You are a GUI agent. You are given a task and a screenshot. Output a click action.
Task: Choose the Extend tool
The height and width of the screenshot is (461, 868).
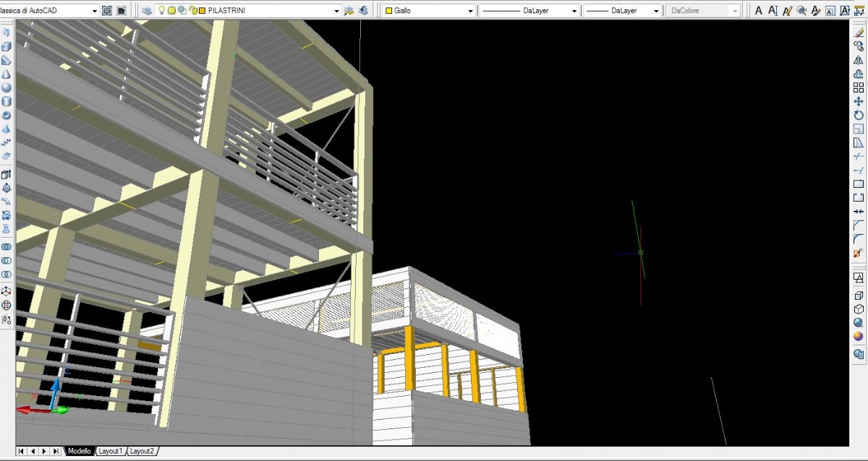coord(859,170)
